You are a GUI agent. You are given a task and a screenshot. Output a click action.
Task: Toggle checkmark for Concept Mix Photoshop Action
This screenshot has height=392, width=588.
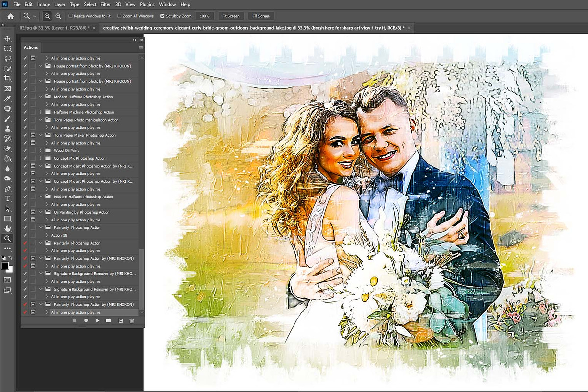[25, 158]
